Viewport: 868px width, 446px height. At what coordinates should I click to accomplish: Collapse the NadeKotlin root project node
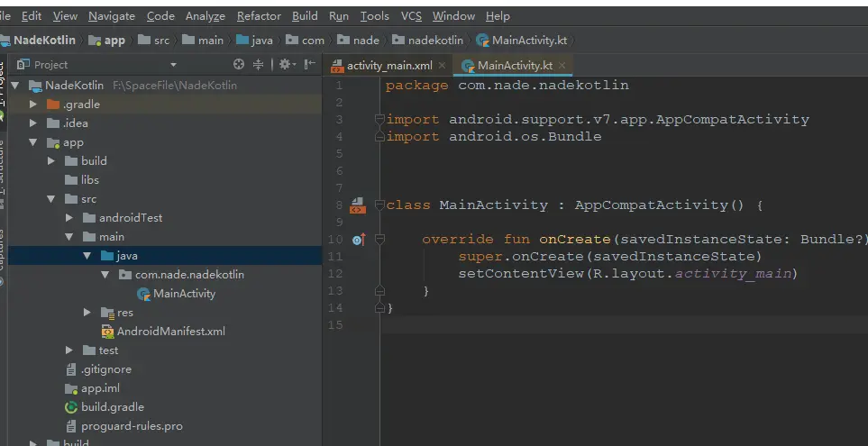pos(15,86)
